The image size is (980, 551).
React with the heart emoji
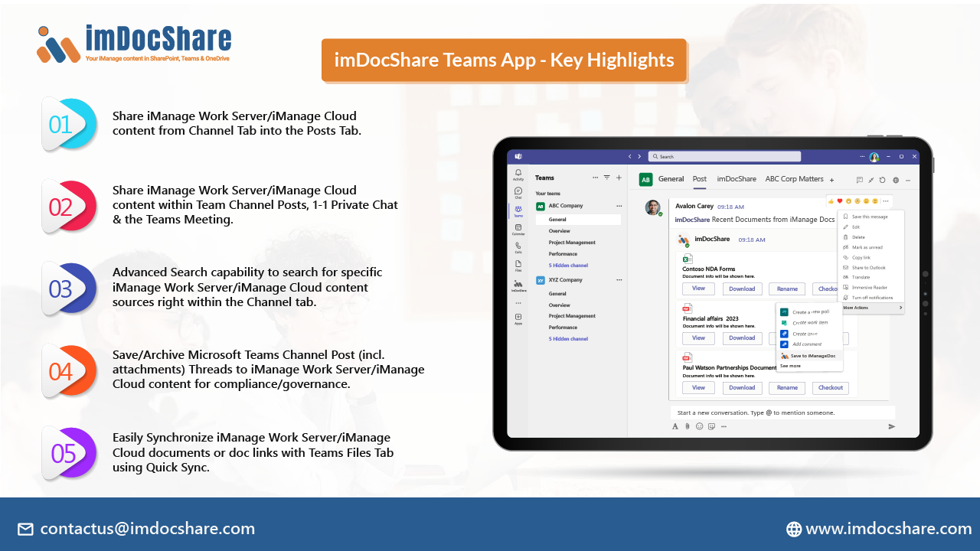click(839, 201)
